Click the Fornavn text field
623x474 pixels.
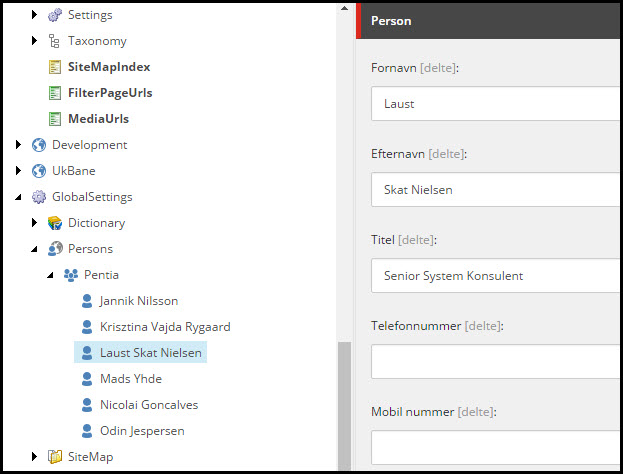point(495,103)
